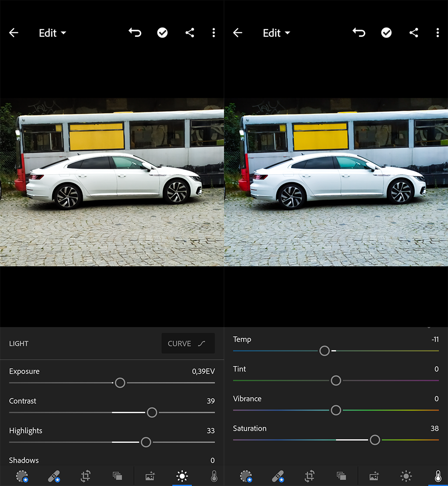448x486 pixels.
Task: Undo the last edit in the left screen
Action: pyautogui.click(x=135, y=32)
